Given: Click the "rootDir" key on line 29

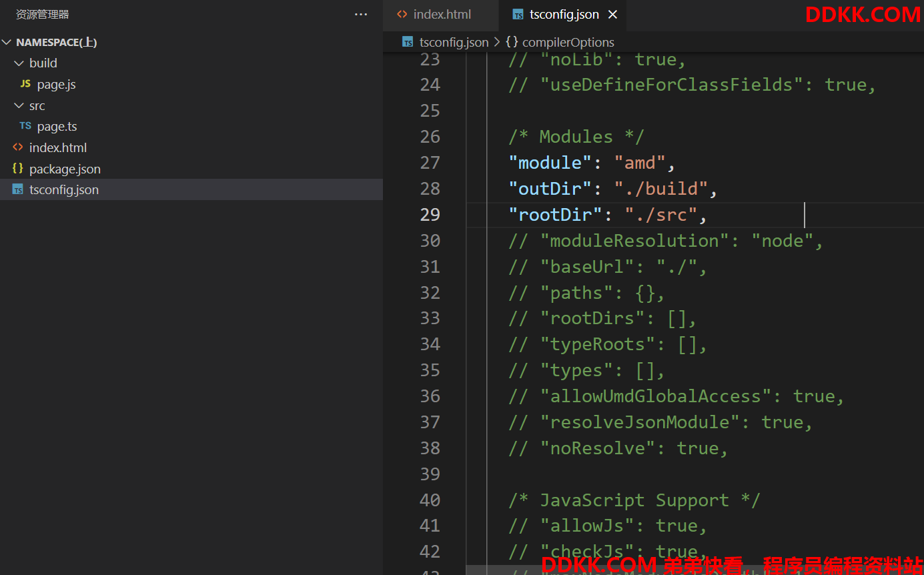Looking at the screenshot, I should tap(556, 215).
